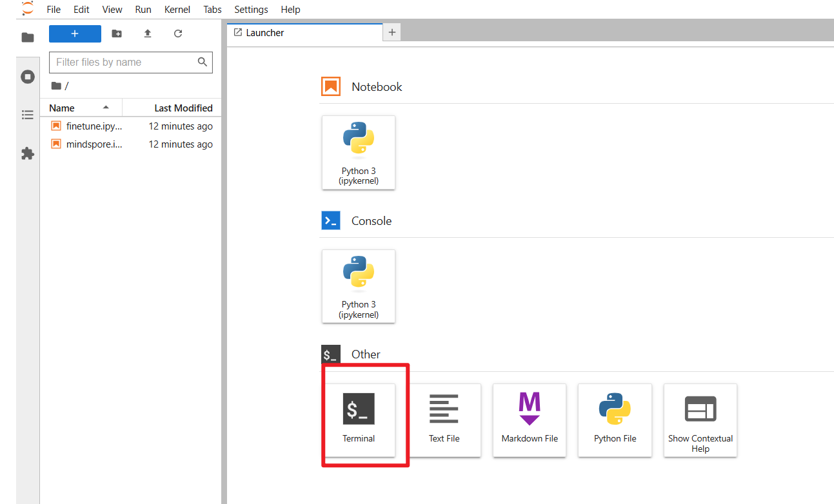Click the Other section heading text
The height and width of the screenshot is (504, 834).
[366, 354]
